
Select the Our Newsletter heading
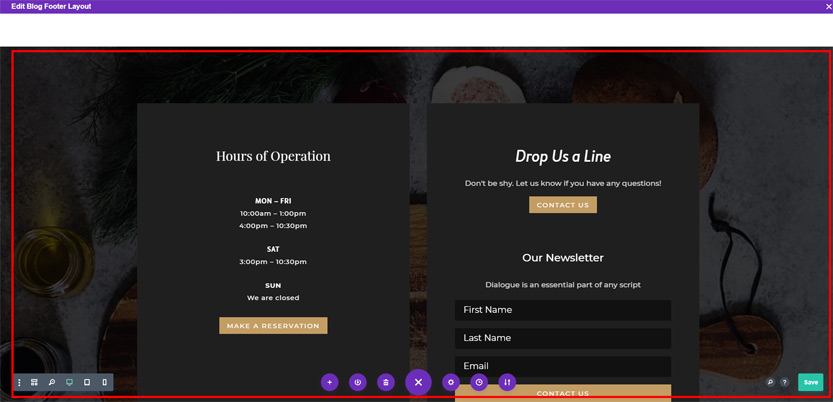click(x=563, y=258)
